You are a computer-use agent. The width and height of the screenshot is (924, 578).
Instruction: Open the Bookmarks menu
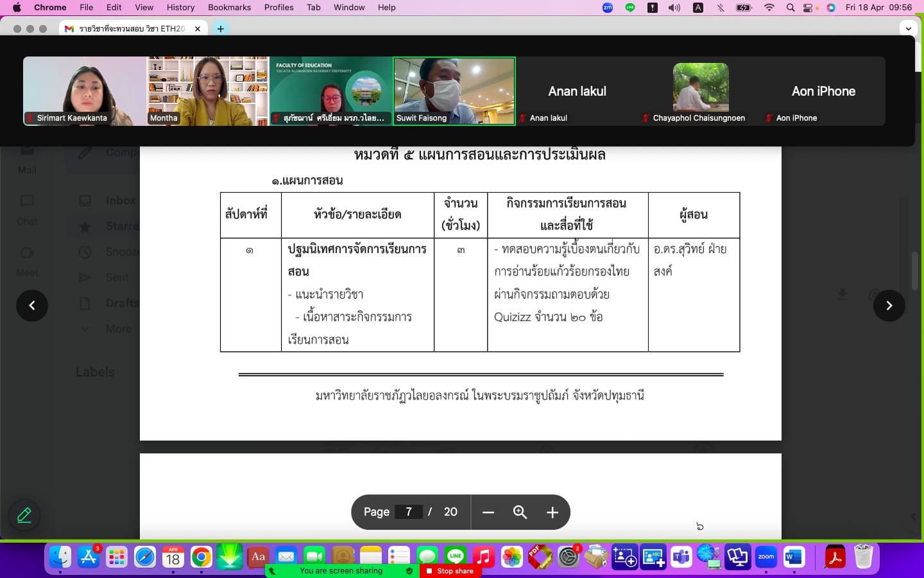229,8
